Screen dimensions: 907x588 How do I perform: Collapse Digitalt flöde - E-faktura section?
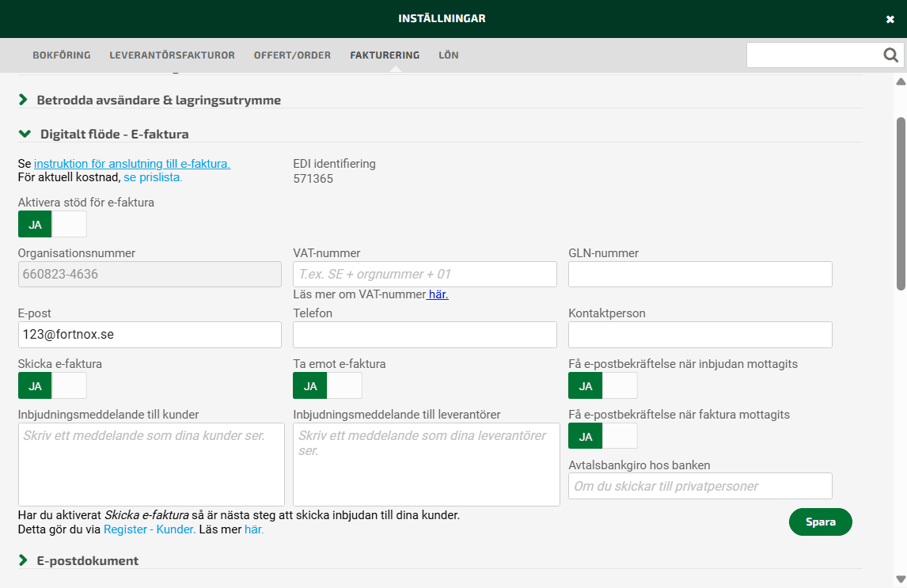(x=114, y=135)
